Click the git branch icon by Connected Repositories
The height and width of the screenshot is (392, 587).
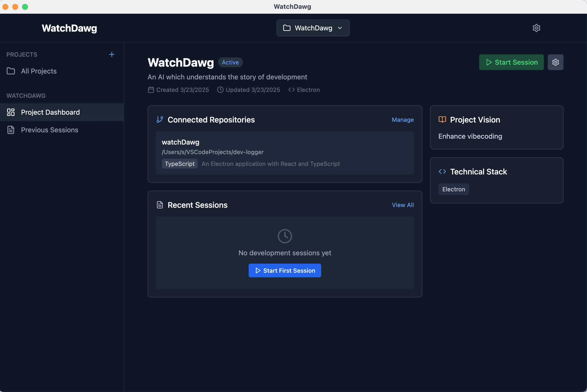point(160,120)
